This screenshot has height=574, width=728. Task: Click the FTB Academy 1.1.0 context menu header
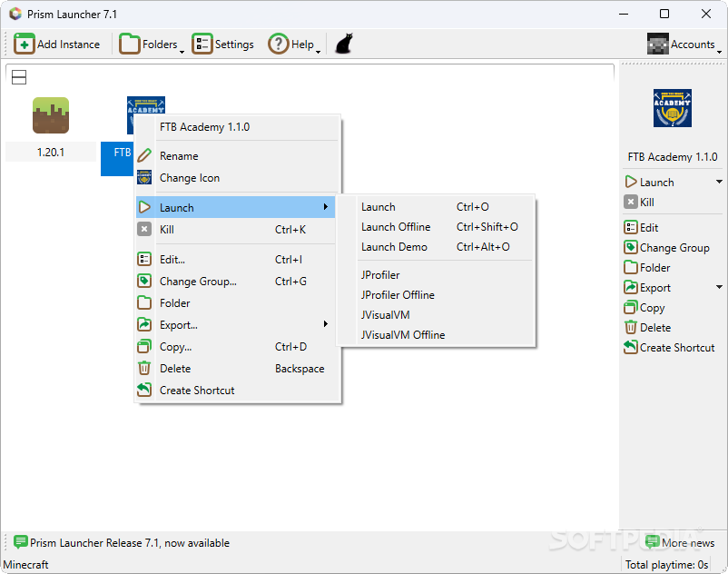pos(205,127)
